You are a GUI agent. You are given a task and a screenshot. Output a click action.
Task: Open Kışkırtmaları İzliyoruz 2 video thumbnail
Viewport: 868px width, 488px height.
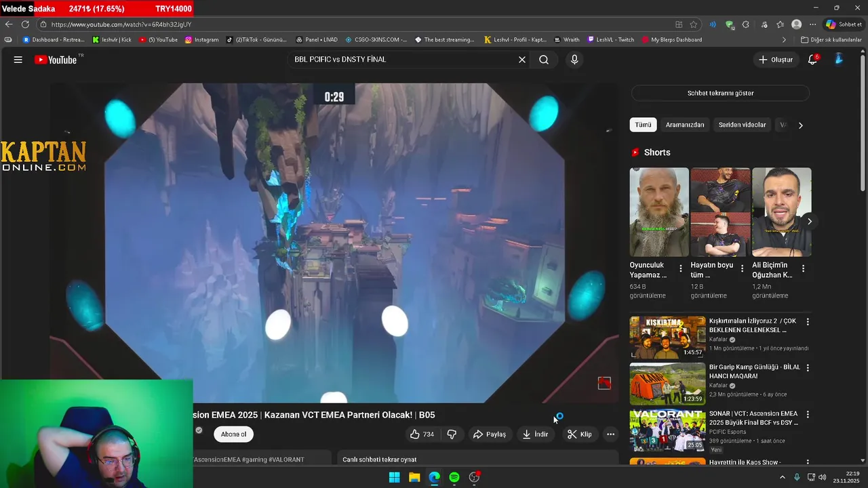[x=667, y=338]
